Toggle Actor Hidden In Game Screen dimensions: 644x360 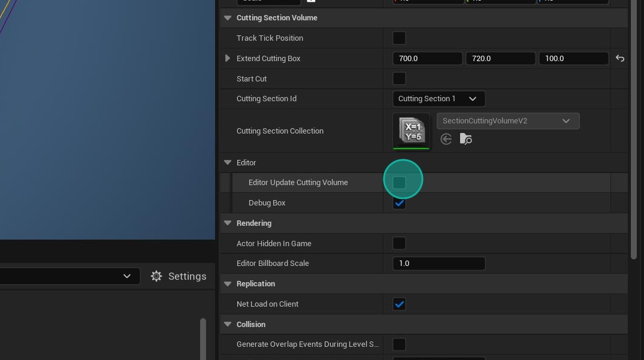click(399, 243)
